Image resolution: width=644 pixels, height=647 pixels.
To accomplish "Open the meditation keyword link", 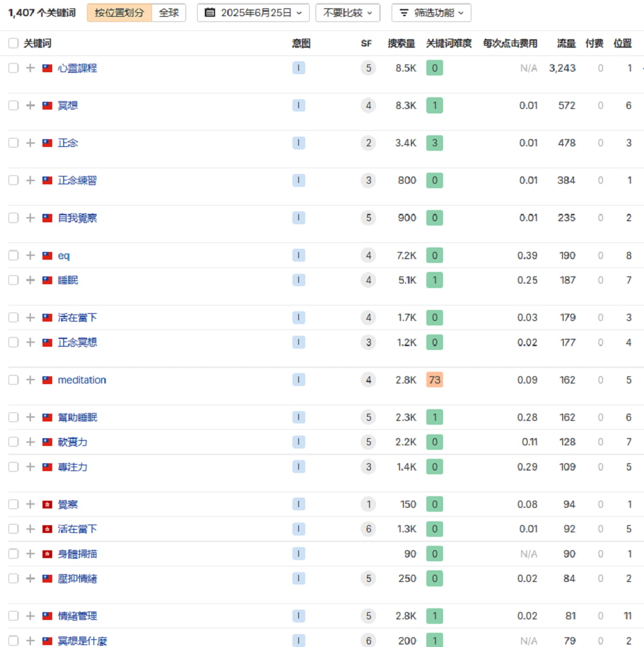I will [x=82, y=380].
